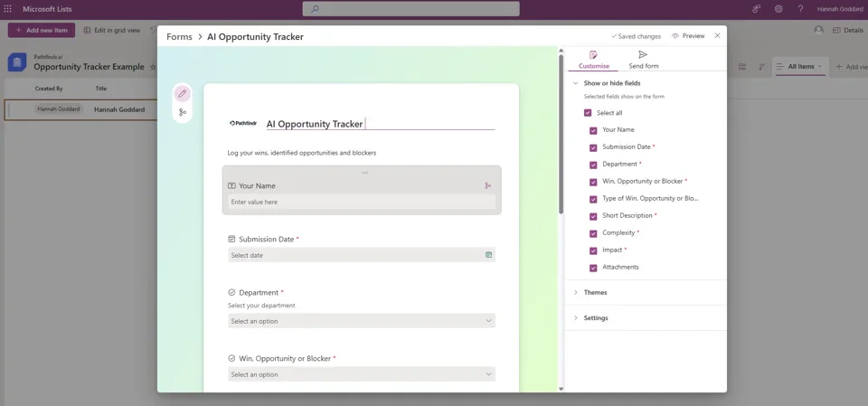868x406 pixels.
Task: Click the Add view button
Action: click(852, 67)
